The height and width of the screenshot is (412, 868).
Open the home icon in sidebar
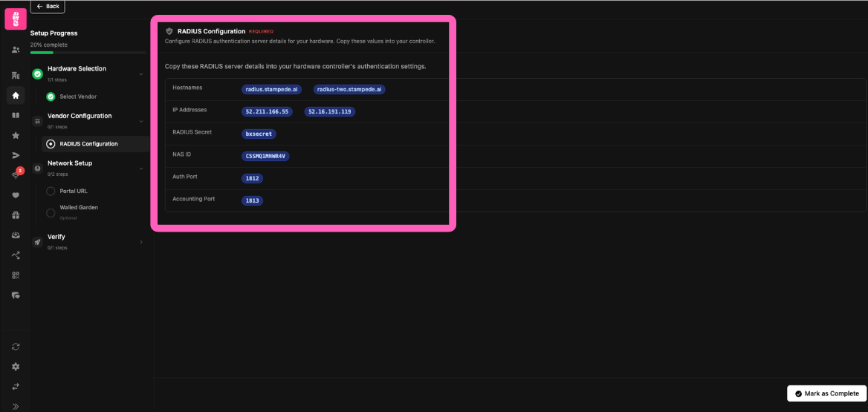click(16, 95)
